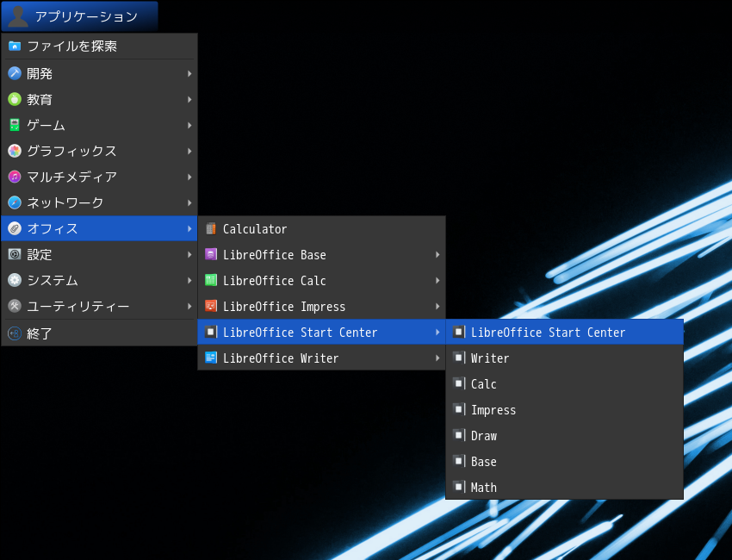Click the 終了 logout icon
732x560 pixels.
[15, 333]
